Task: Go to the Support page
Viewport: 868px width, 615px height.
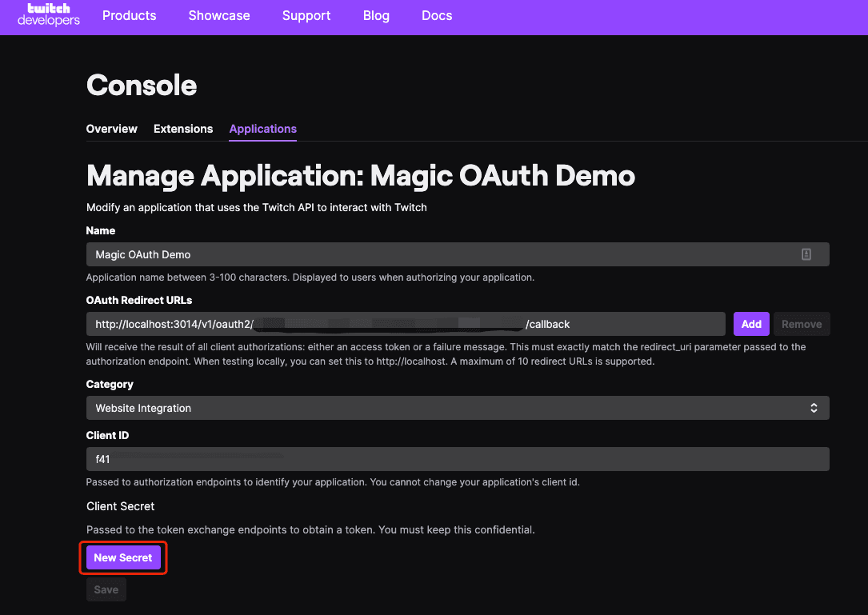Action: coord(306,15)
